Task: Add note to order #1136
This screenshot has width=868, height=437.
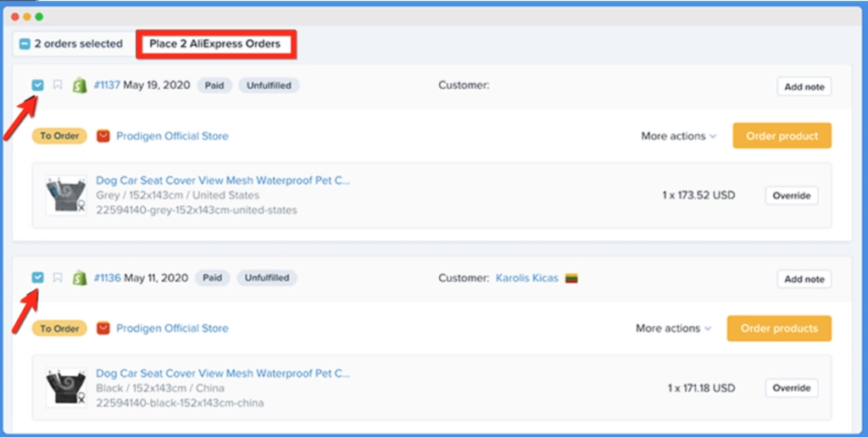Action: [x=804, y=279]
